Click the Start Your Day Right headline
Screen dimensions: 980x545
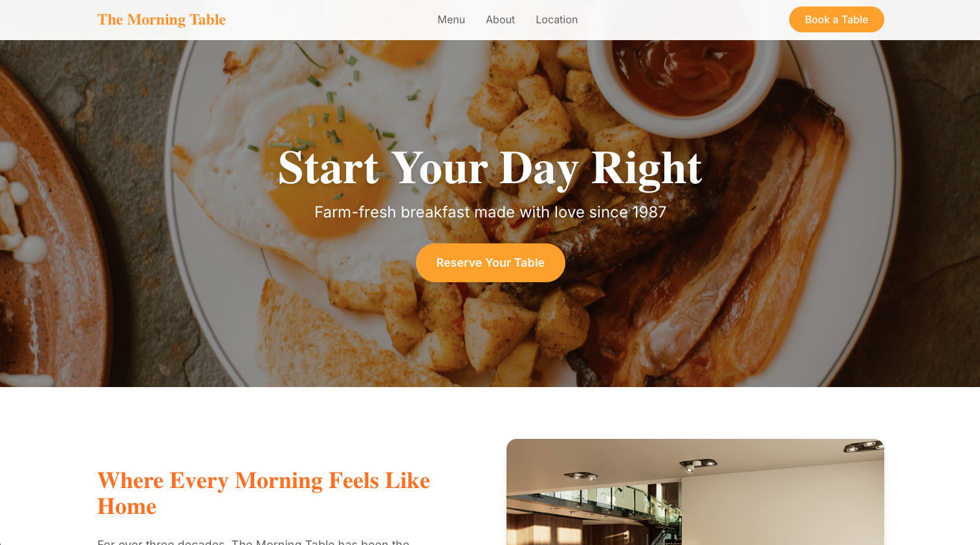[x=490, y=168]
